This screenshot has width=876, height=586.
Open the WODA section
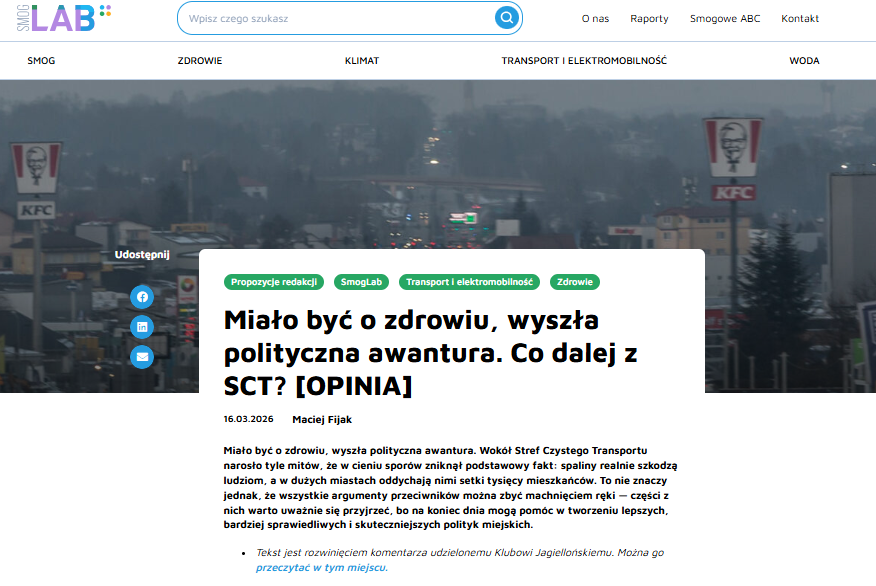pos(805,61)
